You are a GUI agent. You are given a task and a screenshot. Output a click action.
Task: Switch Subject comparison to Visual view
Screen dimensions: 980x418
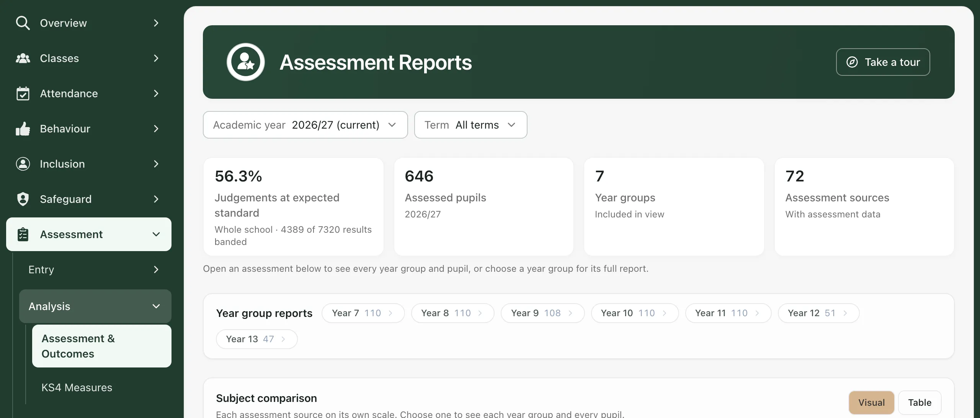[x=871, y=403]
